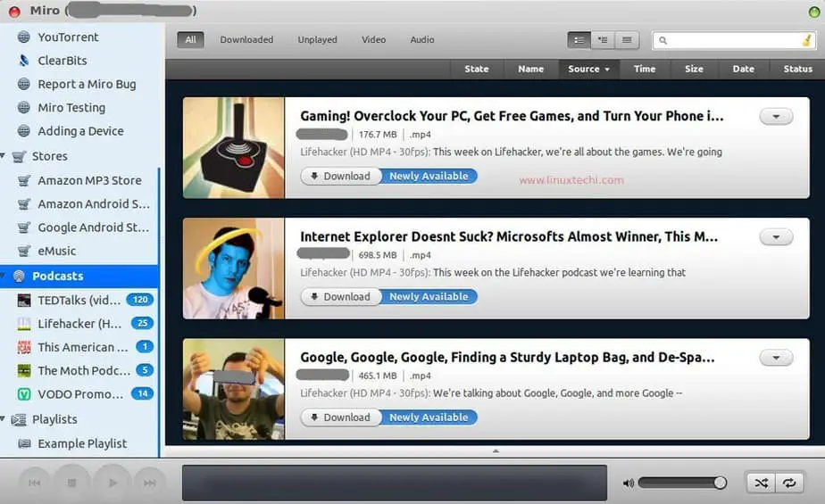This screenshot has width=825, height=504.
Task: Switch to the middle view mode icon
Action: tap(603, 40)
